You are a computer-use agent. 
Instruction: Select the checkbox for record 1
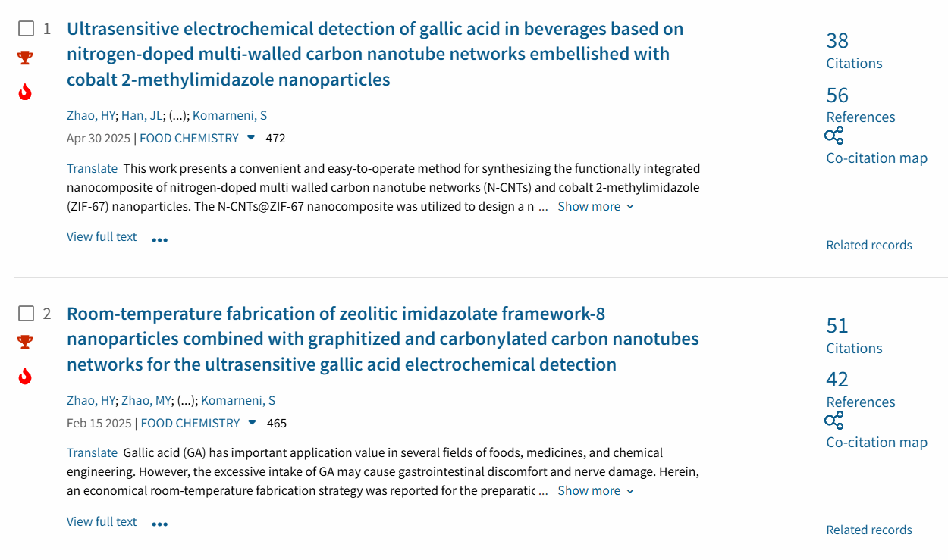[x=27, y=29]
